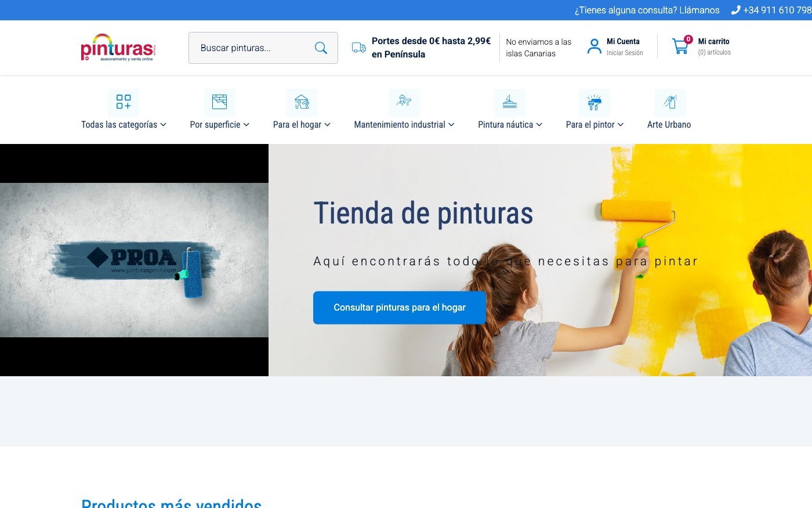Open Mi Cuenta link
Screen dimensions: 812x508
pos(623,41)
